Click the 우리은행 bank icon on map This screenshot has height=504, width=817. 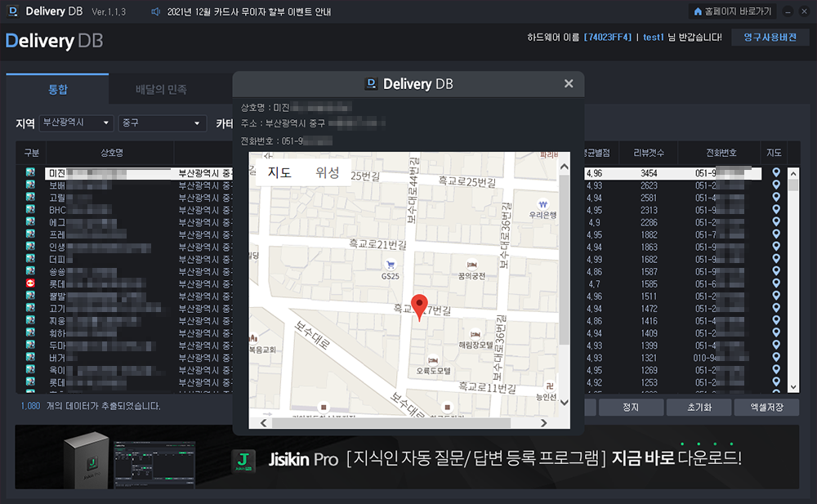(x=543, y=204)
